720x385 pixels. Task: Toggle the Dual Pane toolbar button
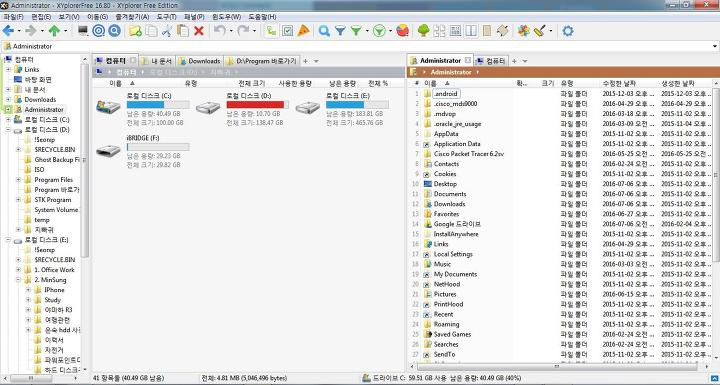click(471, 31)
